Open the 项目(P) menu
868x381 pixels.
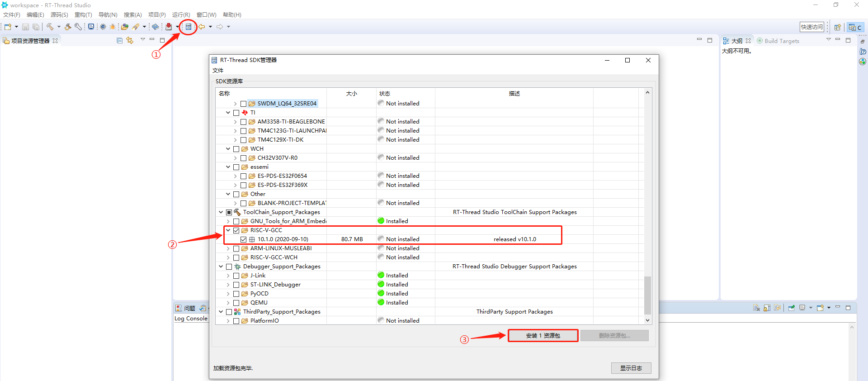click(157, 15)
